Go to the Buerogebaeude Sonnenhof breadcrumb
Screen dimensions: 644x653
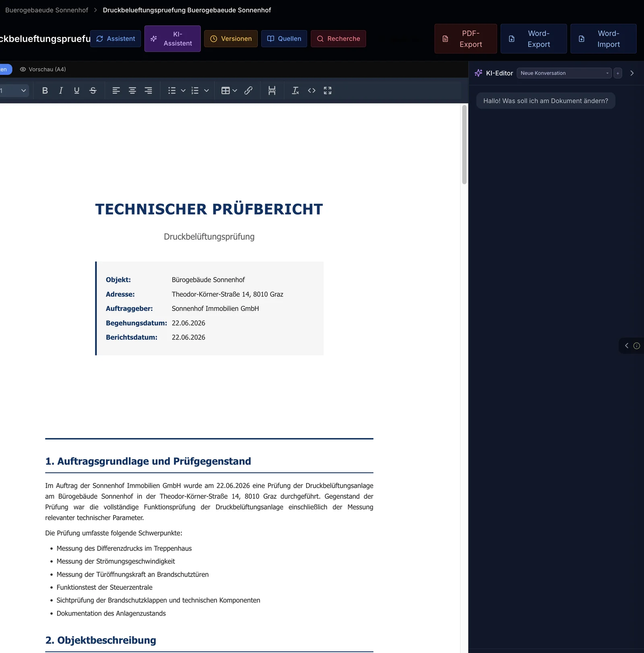[47, 10]
